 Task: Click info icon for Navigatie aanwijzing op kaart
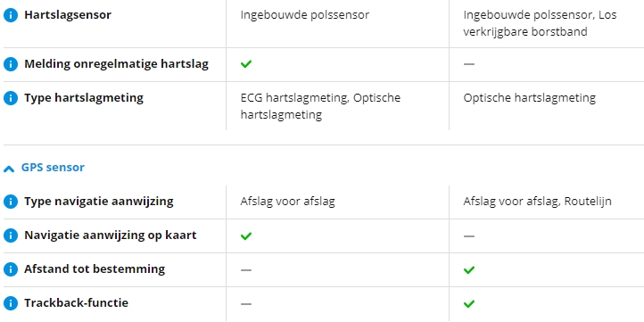pyautogui.click(x=11, y=235)
